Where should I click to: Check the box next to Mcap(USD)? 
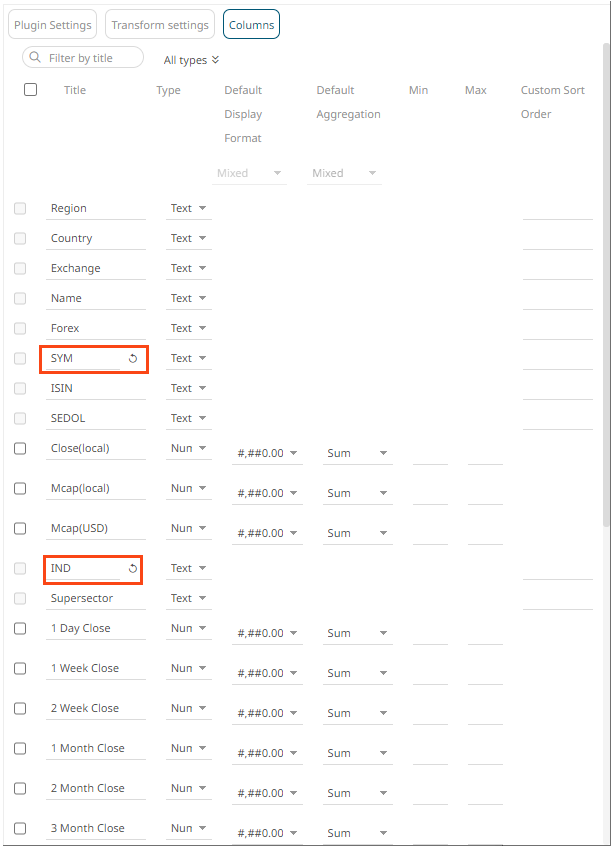20,528
